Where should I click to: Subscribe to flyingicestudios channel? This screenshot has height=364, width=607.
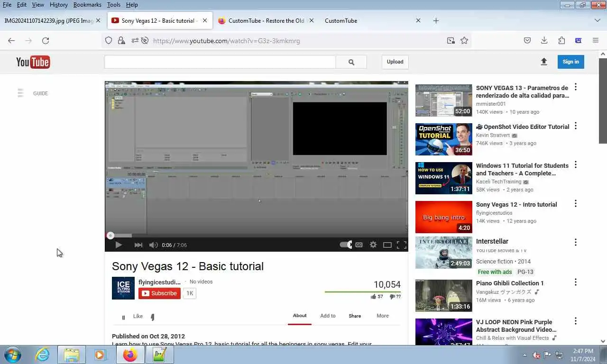pos(159,293)
